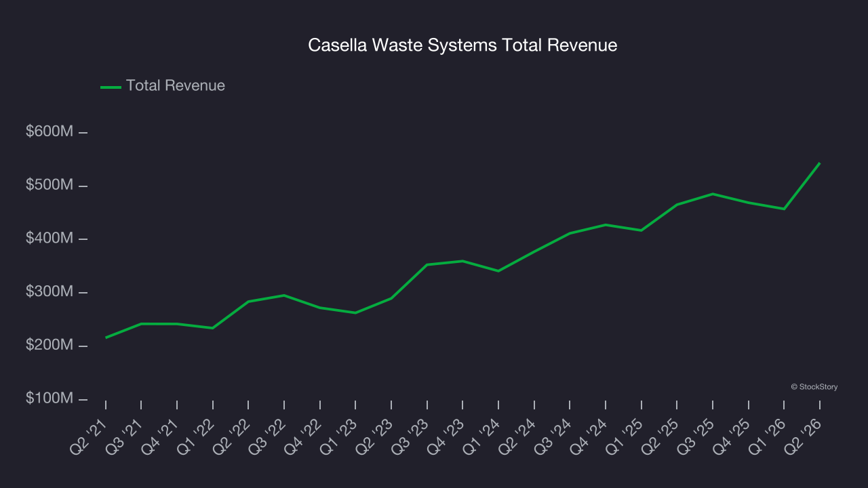Select the $200M y-axis label

[x=50, y=346]
